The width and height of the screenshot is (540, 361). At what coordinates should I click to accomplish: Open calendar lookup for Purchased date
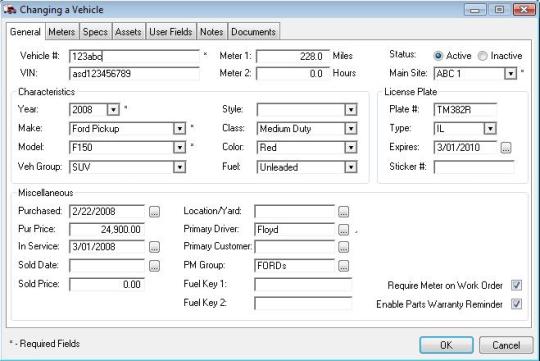154,212
